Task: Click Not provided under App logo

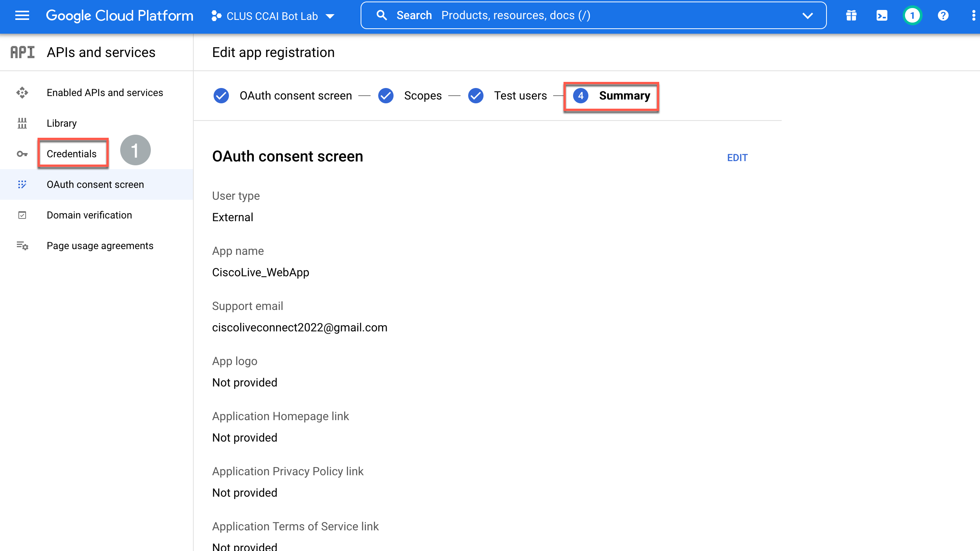Action: 245,383
